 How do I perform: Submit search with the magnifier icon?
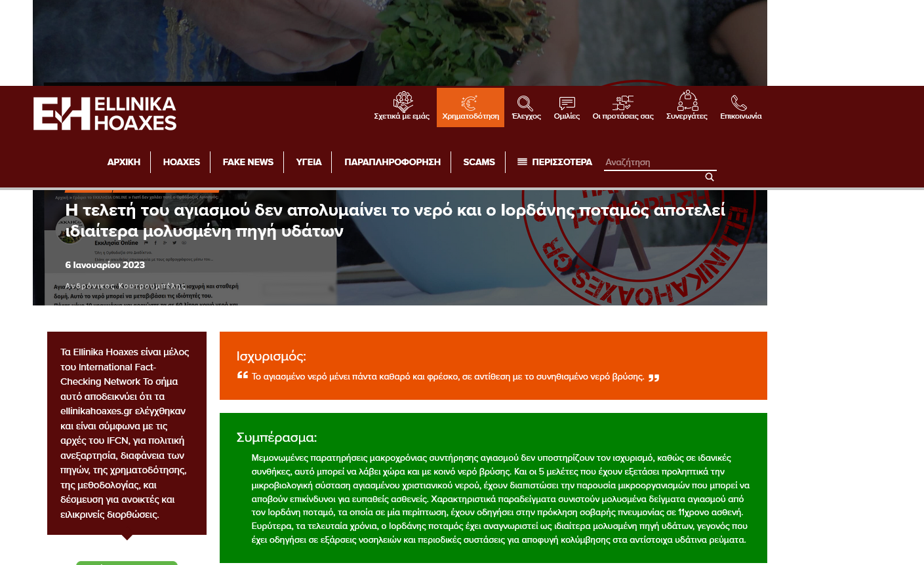[x=710, y=177]
